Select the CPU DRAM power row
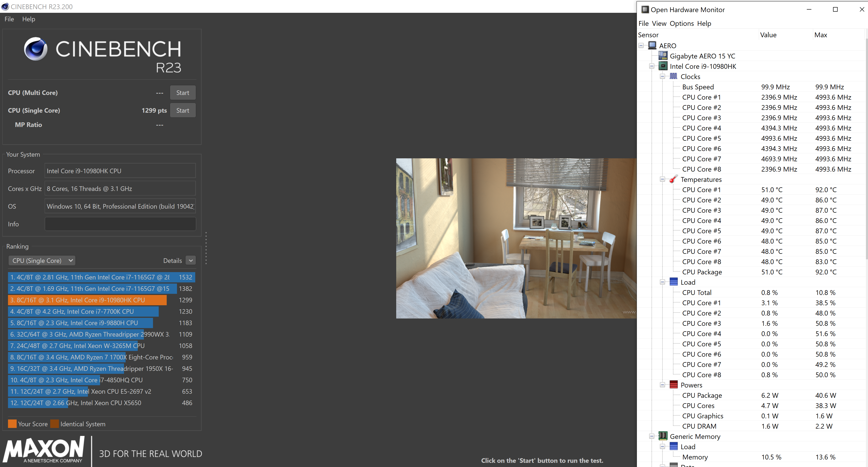 (x=751, y=426)
